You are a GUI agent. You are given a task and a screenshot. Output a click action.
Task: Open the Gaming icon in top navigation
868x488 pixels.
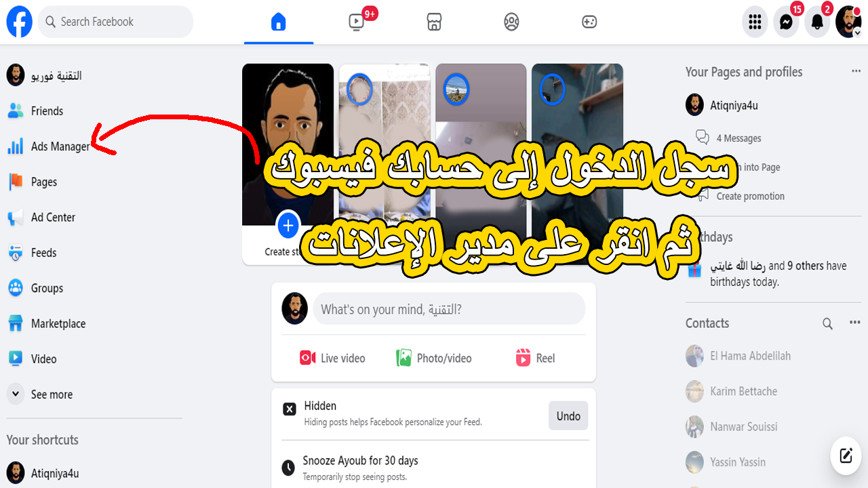(589, 22)
